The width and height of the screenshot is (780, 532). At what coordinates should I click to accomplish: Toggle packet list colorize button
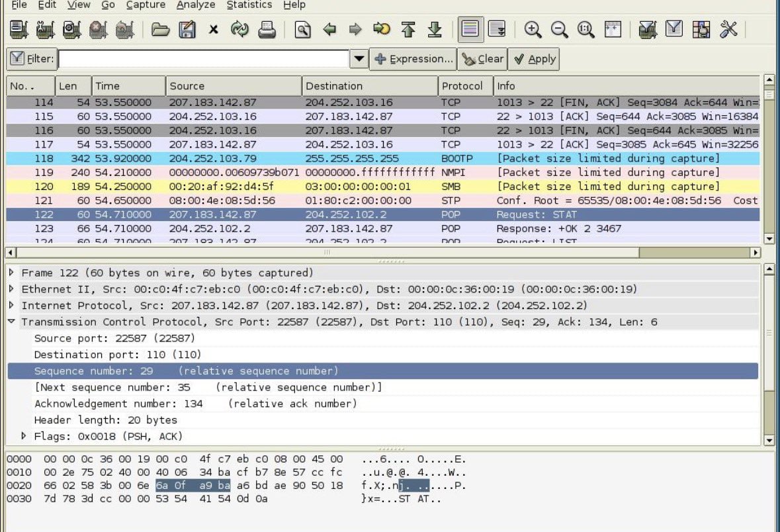470,29
